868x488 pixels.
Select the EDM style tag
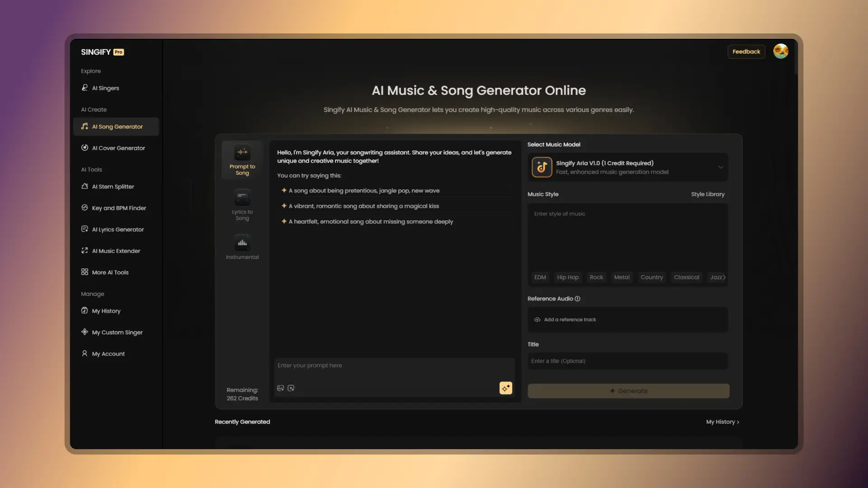coord(540,277)
